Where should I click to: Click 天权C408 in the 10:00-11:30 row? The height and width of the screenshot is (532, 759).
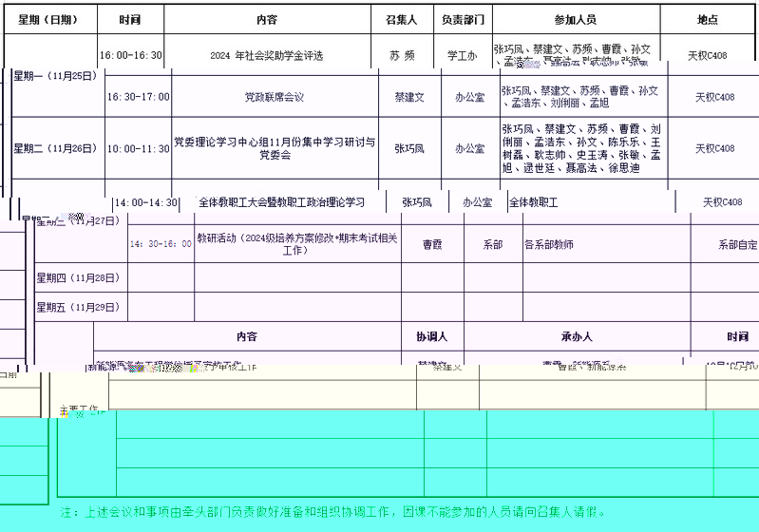[x=714, y=148]
